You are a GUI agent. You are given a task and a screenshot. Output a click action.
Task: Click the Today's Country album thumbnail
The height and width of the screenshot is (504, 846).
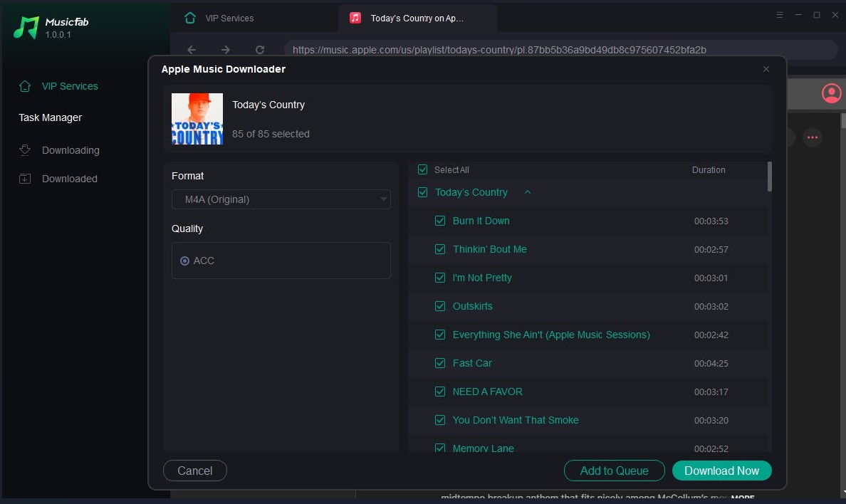tap(197, 119)
